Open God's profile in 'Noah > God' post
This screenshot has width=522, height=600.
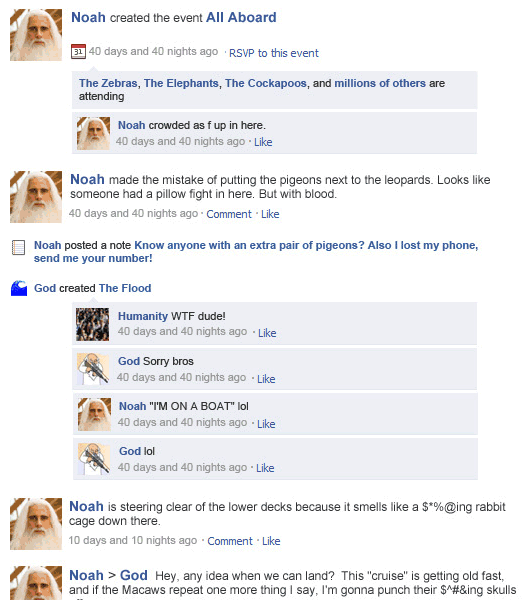pos(134,575)
